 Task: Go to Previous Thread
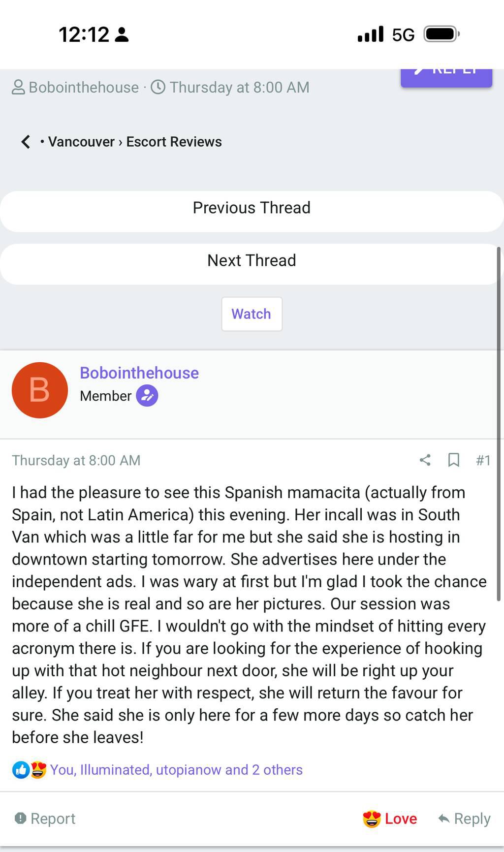(252, 208)
